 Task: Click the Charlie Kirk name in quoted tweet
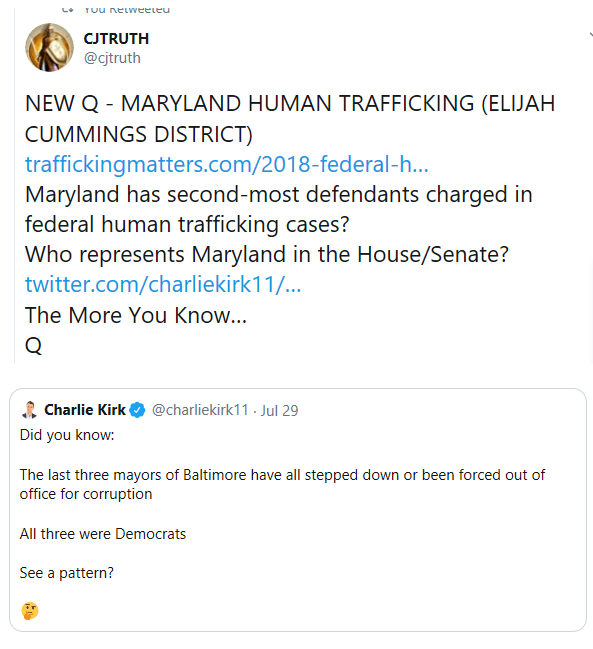coord(85,410)
